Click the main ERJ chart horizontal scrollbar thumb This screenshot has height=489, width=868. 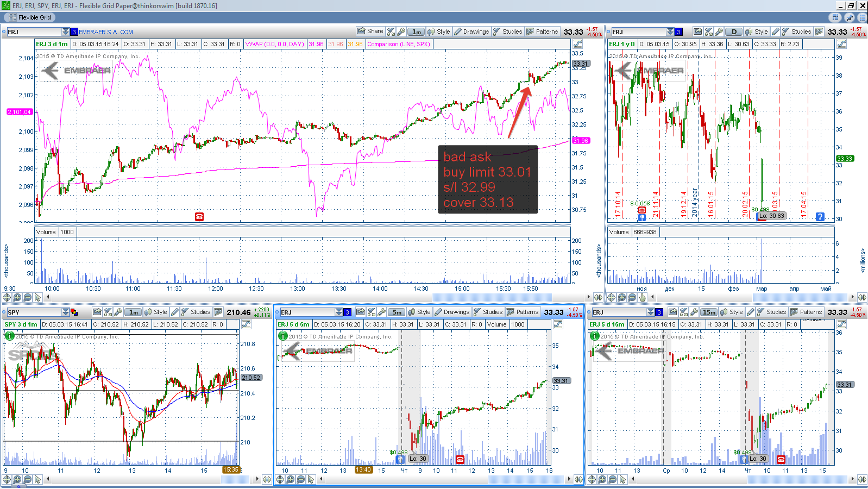point(492,297)
